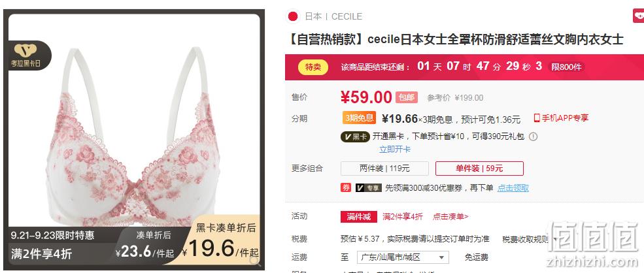Select the 单件装 59元 option

point(479,169)
